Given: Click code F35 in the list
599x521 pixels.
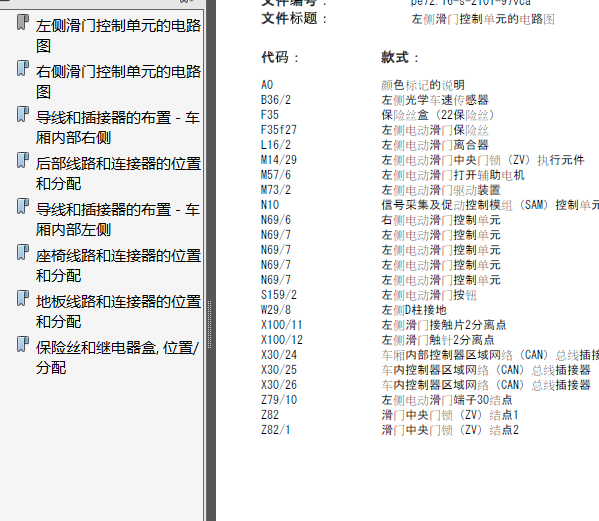Looking at the screenshot, I should pos(270,115).
